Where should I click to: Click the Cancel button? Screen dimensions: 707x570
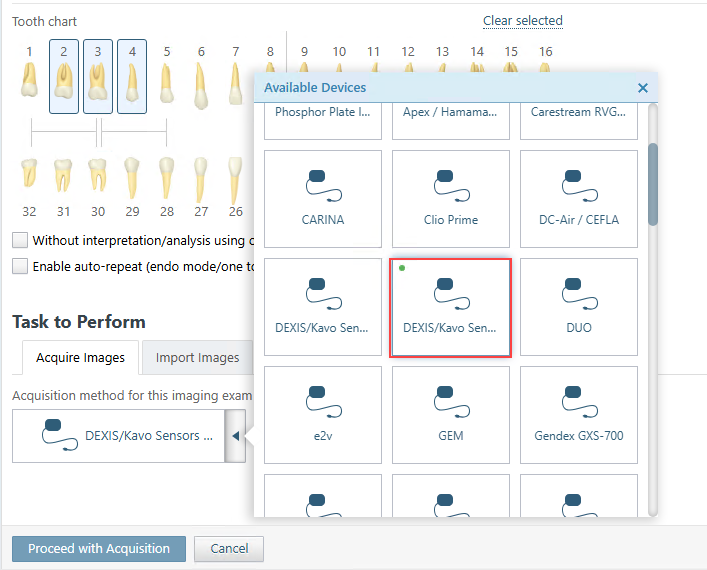(x=229, y=549)
